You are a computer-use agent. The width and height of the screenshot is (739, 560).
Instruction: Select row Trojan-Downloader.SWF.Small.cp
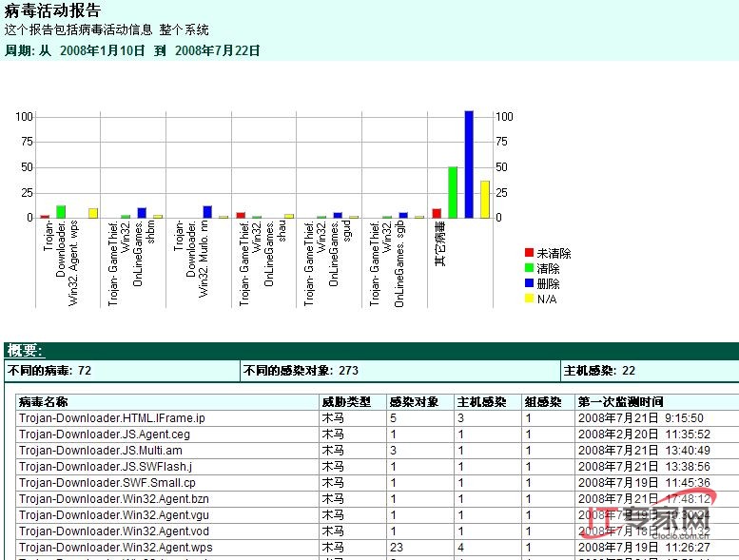pos(377,483)
